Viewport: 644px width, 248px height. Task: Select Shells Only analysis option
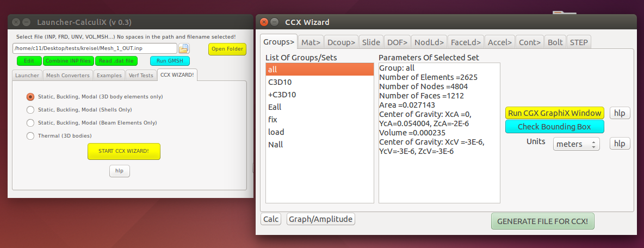click(x=30, y=109)
